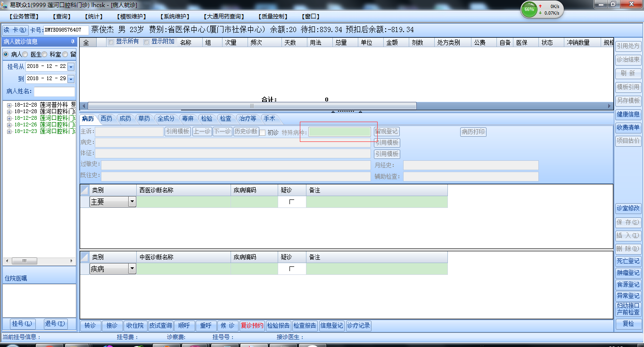644x347 pixels.
Task: Open the 挂号从 date dropdown
Action: click(71, 67)
